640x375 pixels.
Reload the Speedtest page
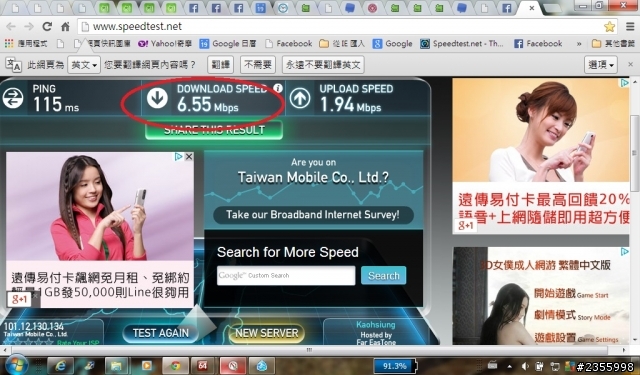click(x=47, y=27)
